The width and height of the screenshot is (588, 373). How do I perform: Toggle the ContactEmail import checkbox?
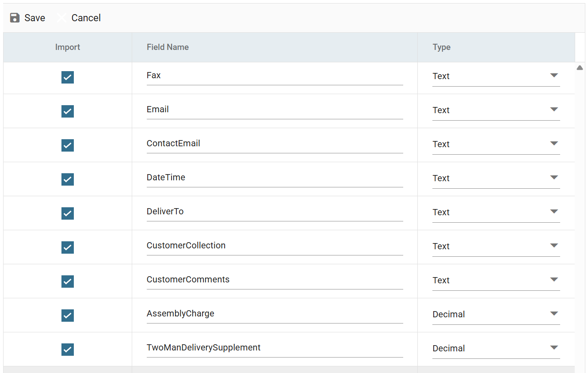68,145
